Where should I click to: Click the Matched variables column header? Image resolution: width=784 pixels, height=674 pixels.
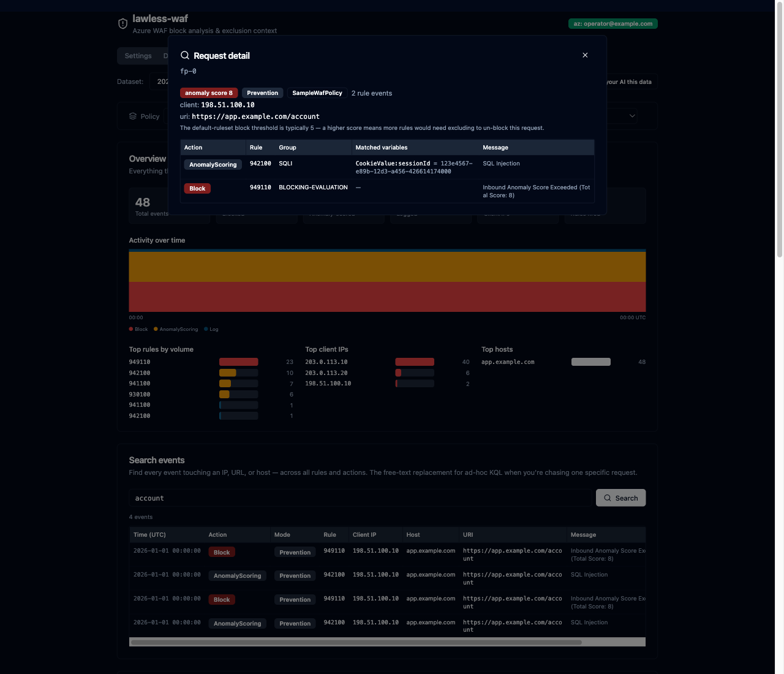[382, 148]
